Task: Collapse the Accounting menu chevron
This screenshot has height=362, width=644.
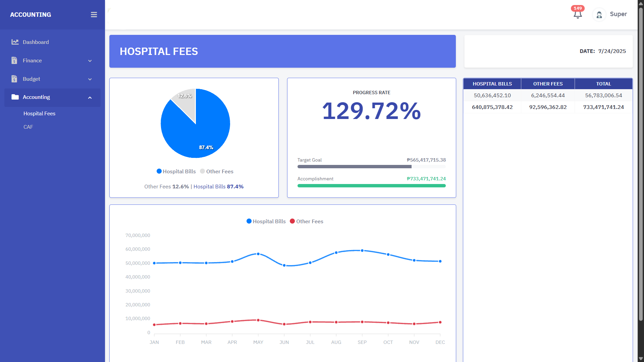Action: click(x=90, y=98)
